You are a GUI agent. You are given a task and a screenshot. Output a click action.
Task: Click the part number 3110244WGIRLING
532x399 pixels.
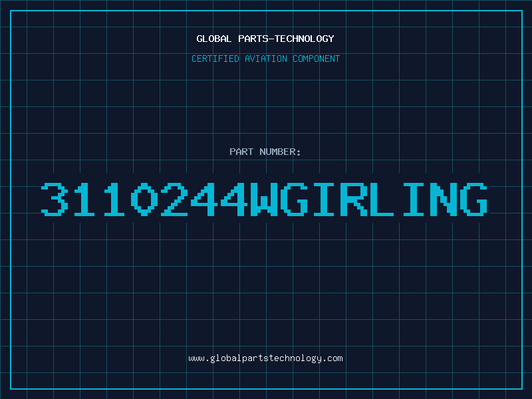(264, 199)
